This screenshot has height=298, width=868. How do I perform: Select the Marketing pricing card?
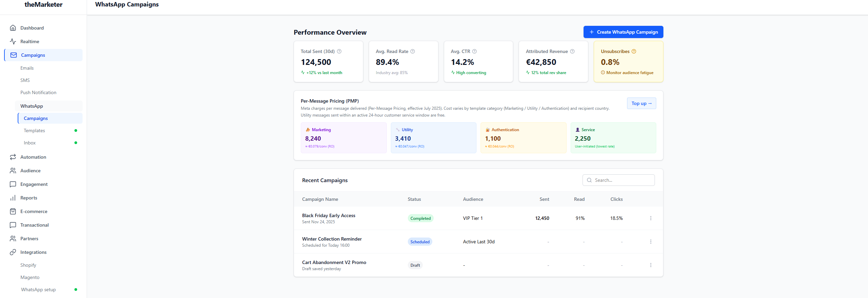[343, 138]
